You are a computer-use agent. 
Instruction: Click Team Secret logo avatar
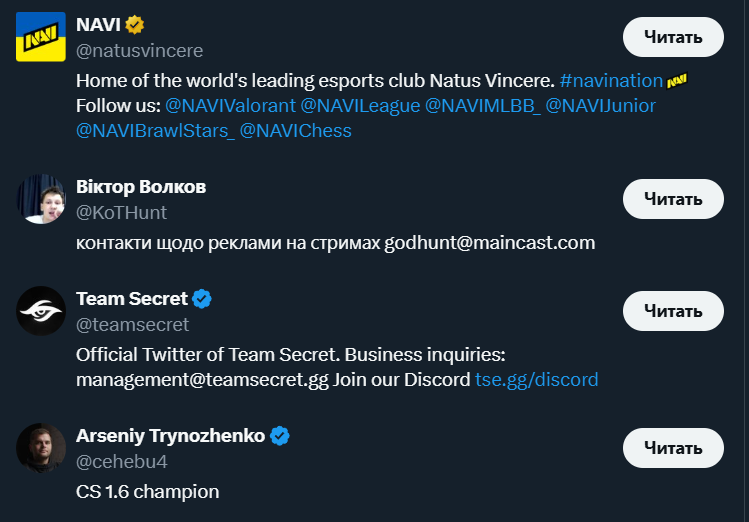[40, 311]
